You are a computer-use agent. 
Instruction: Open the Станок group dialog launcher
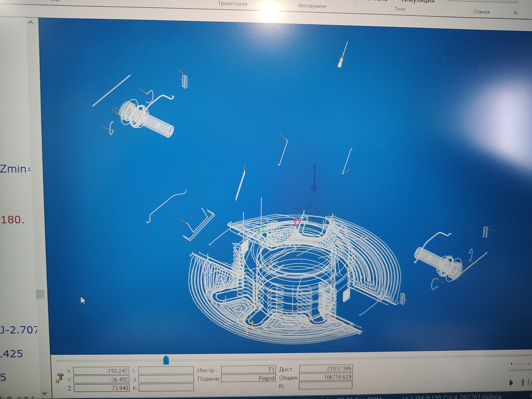coord(515,13)
